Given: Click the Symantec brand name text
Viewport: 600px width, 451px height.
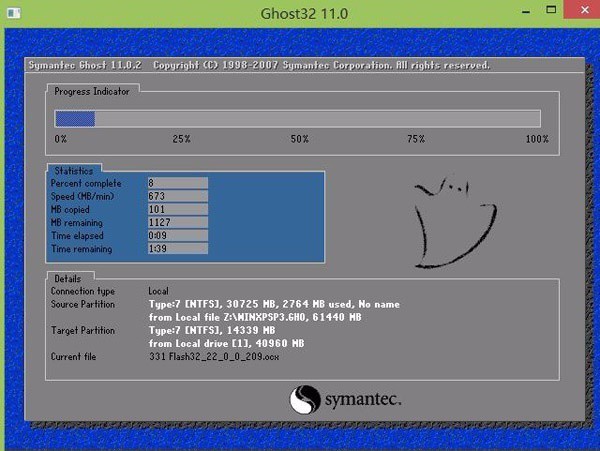Looking at the screenshot, I should pyautogui.click(x=363, y=401).
